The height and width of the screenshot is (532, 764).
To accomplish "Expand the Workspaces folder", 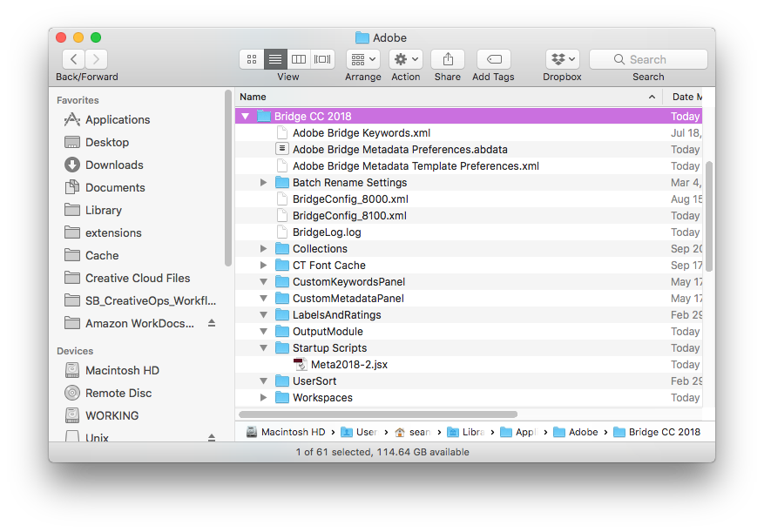I will [x=264, y=398].
